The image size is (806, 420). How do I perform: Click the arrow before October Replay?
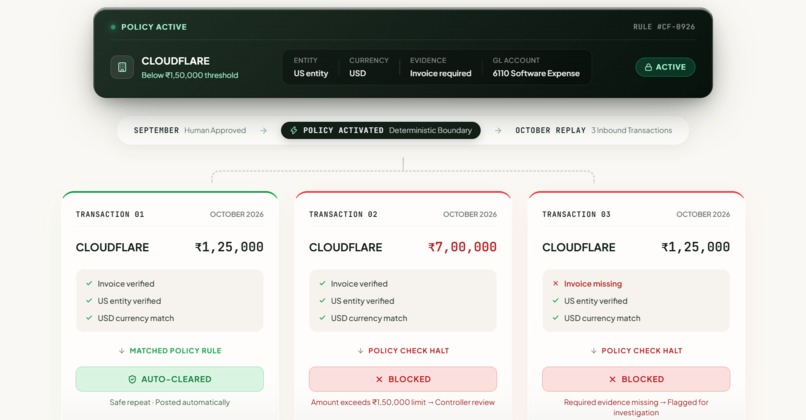[x=498, y=131]
